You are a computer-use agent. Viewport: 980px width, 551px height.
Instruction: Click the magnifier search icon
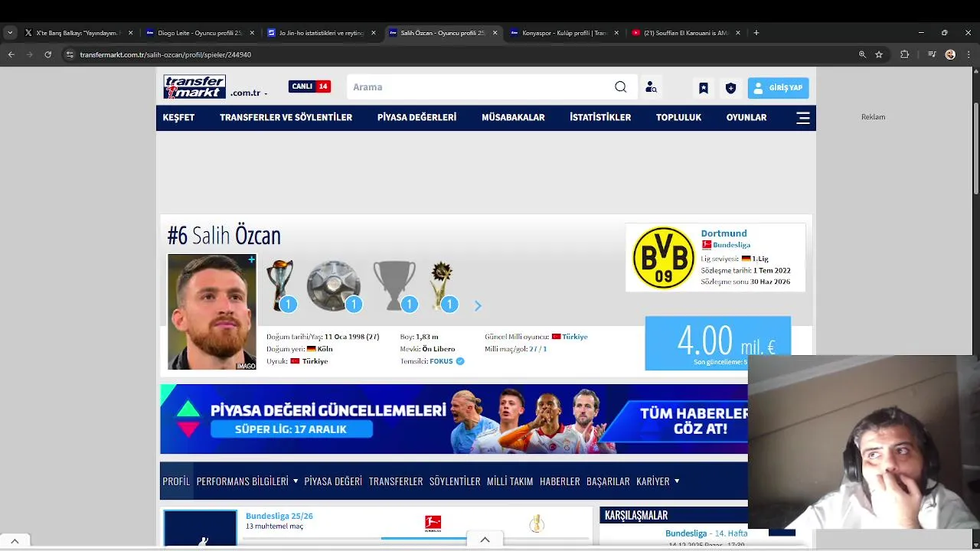click(x=621, y=87)
